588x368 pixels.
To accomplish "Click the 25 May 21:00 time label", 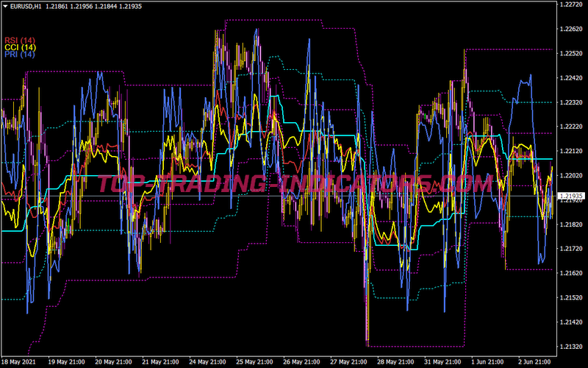I will pyautogui.click(x=254, y=362).
